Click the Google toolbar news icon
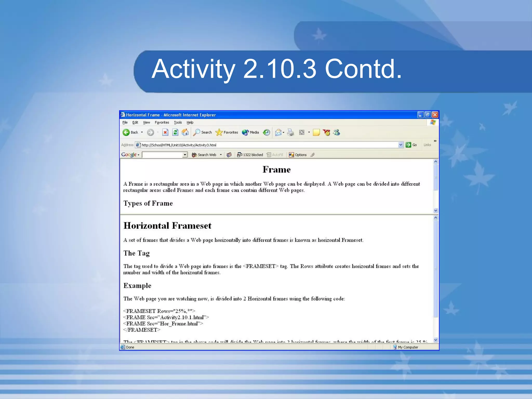The width and height of the screenshot is (532, 399). 229,155
